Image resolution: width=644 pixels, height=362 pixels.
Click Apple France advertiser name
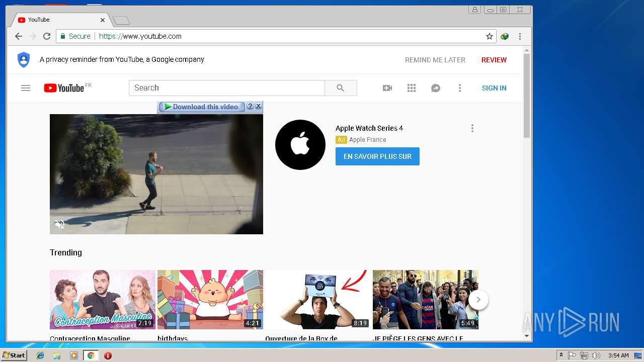pyautogui.click(x=368, y=140)
